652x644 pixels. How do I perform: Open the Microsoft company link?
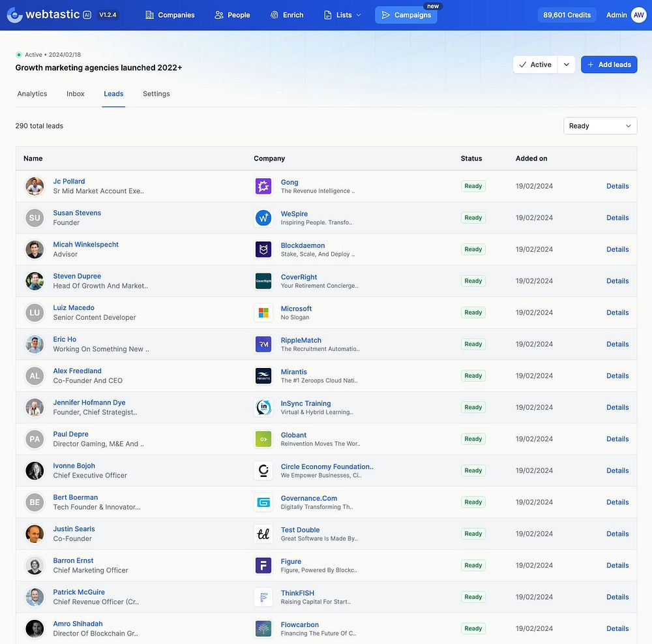click(296, 309)
